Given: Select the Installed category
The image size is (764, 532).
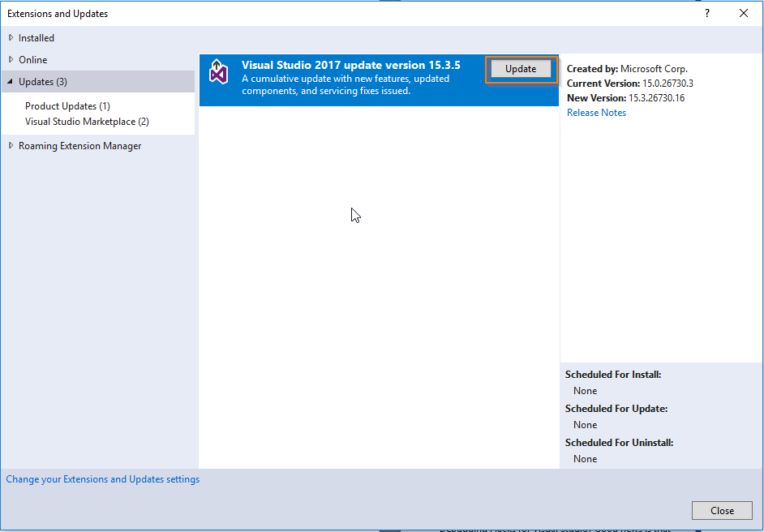Looking at the screenshot, I should click(x=35, y=37).
